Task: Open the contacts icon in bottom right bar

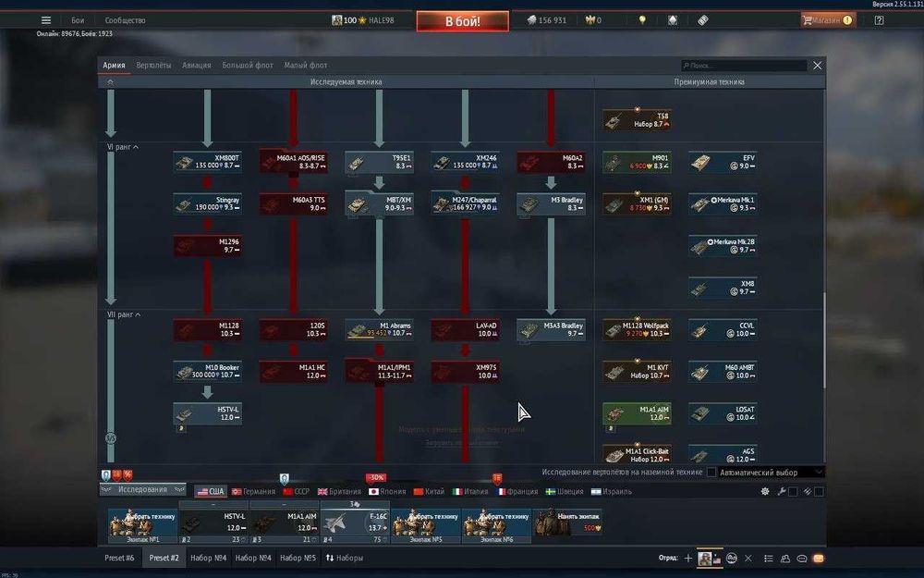Action: (x=784, y=558)
